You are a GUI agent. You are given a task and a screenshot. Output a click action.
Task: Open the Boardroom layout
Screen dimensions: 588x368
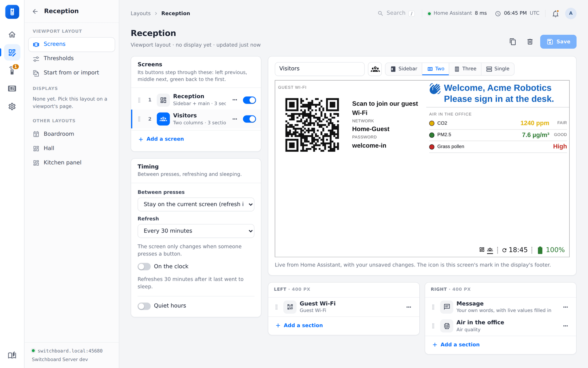pos(72,134)
